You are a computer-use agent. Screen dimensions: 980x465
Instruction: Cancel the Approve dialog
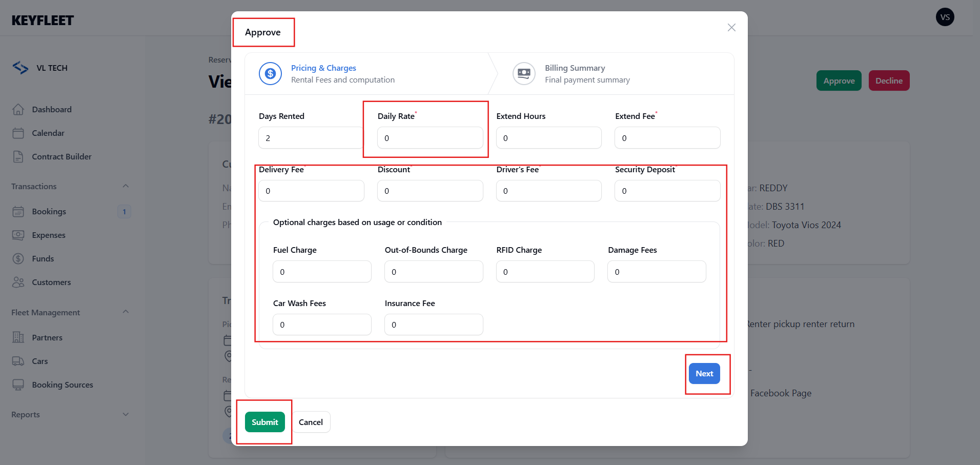point(311,422)
